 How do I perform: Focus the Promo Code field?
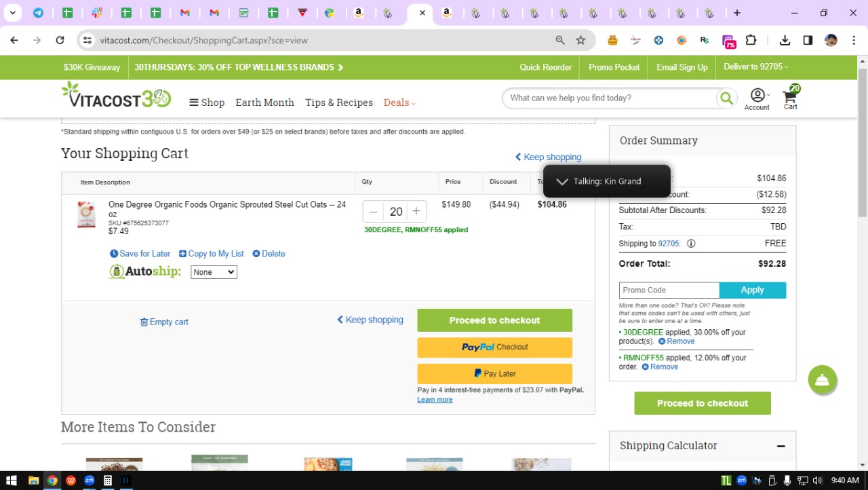pos(669,290)
